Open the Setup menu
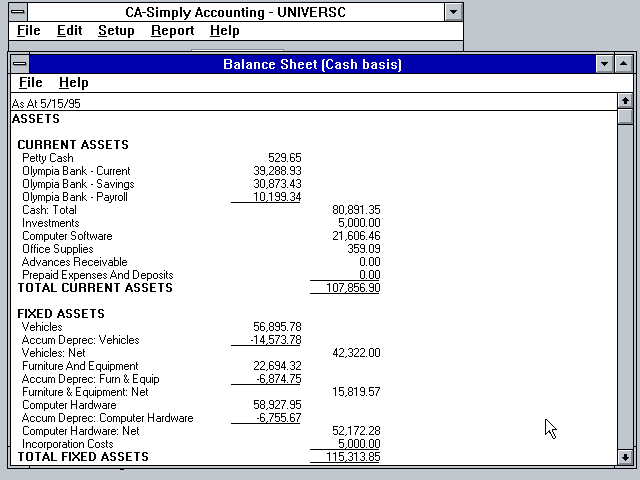The width and height of the screenshot is (640, 480). [x=116, y=31]
